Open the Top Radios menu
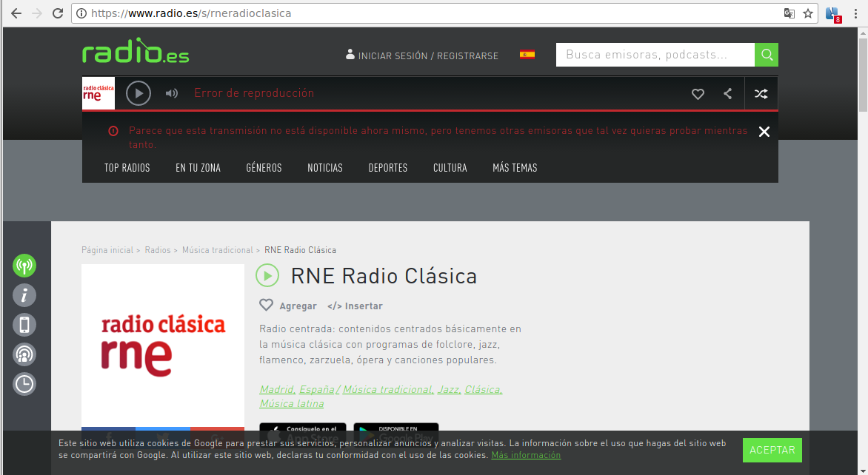Viewport: 868px width, 475px height. pos(127,167)
